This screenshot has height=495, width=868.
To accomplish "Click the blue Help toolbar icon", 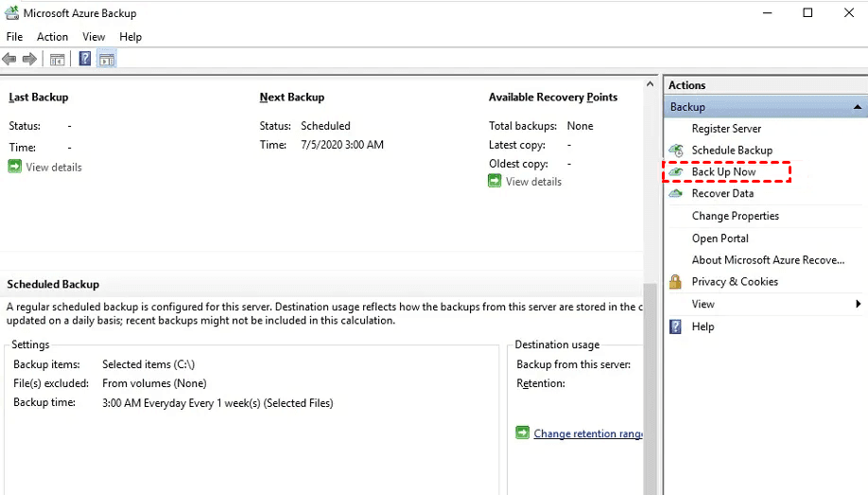I will (85, 59).
